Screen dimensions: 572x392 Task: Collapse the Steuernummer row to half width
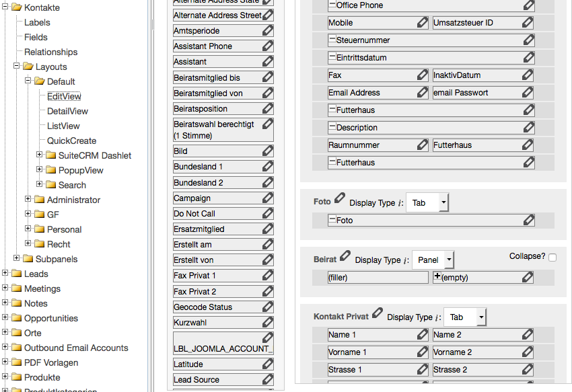click(x=332, y=38)
